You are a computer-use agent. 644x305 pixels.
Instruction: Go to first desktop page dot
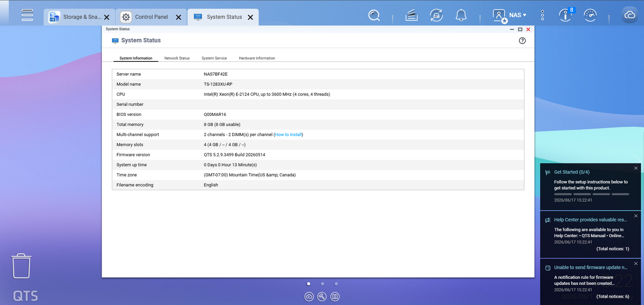(308, 284)
